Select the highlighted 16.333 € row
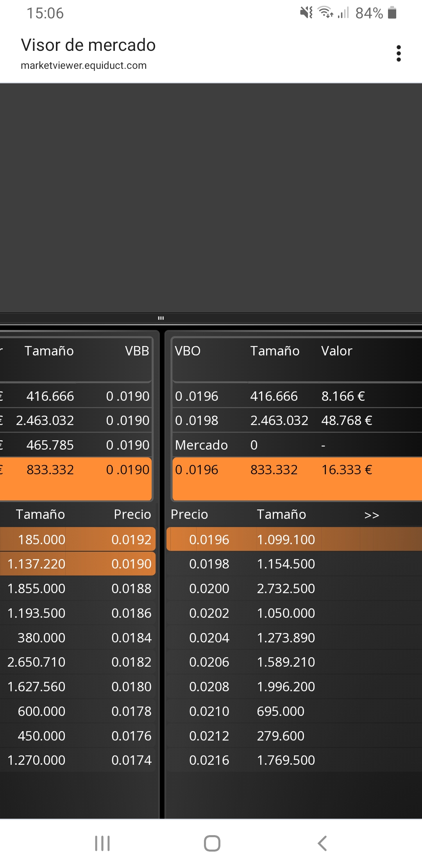 tap(297, 479)
